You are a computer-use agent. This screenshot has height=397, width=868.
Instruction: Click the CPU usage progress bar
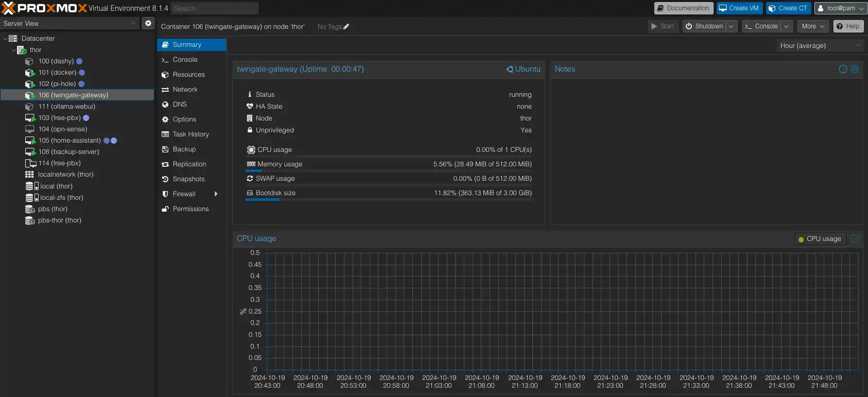(389, 156)
